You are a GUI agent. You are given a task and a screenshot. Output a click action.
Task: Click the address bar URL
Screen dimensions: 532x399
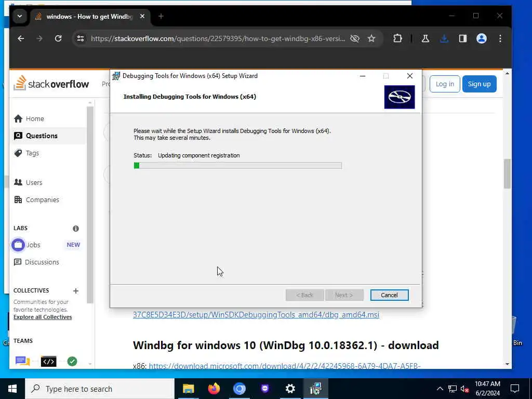point(218,38)
